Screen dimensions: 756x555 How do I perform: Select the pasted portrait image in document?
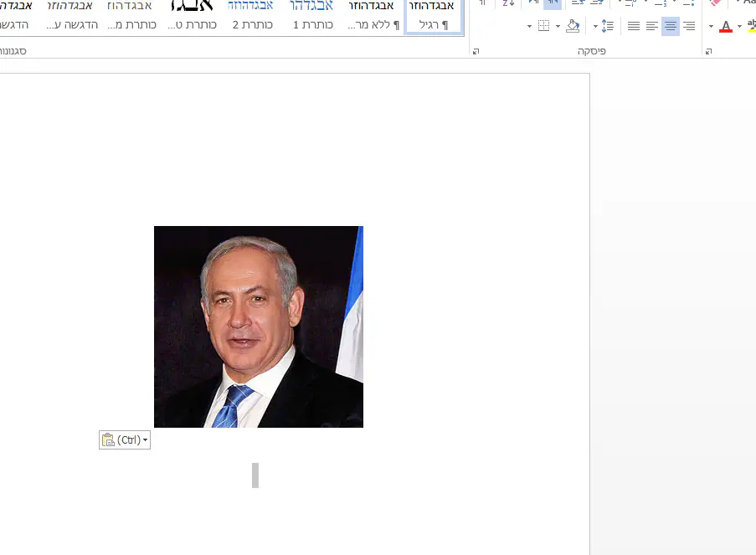pyautogui.click(x=258, y=326)
